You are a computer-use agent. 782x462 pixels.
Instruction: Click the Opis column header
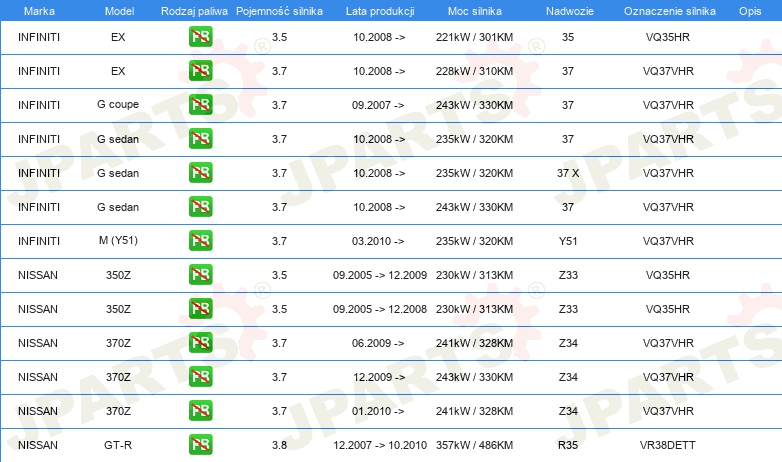(750, 11)
